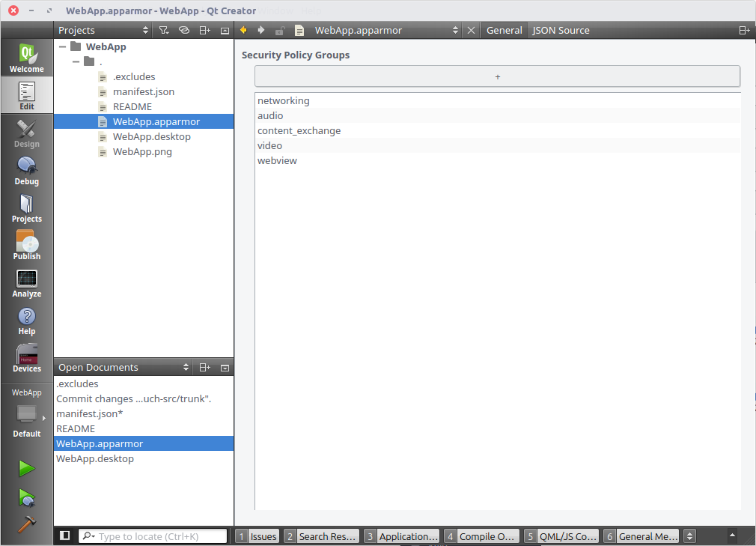Open the Publish mode
This screenshot has width=756, height=546.
[x=26, y=246]
